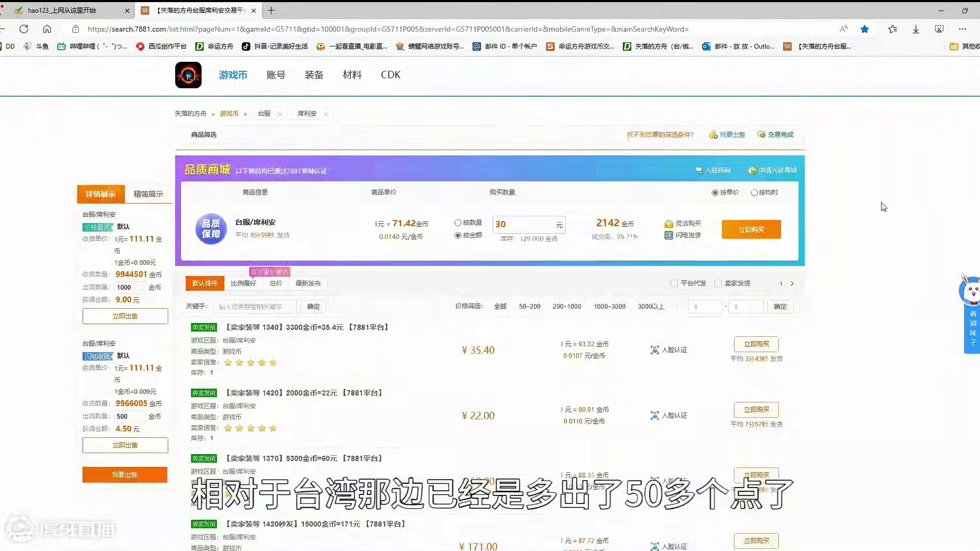Select the 按均时 radio button
This screenshot has height=551, width=980.
[755, 192]
